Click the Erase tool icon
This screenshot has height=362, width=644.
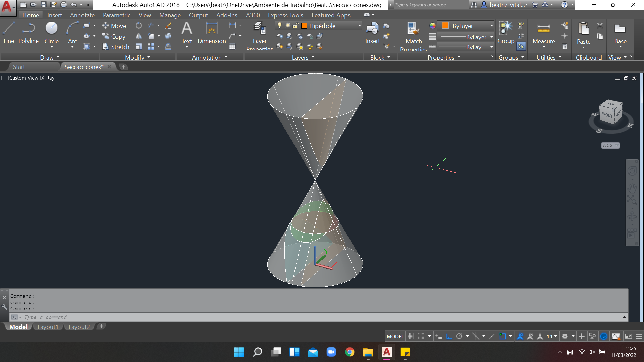(168, 25)
